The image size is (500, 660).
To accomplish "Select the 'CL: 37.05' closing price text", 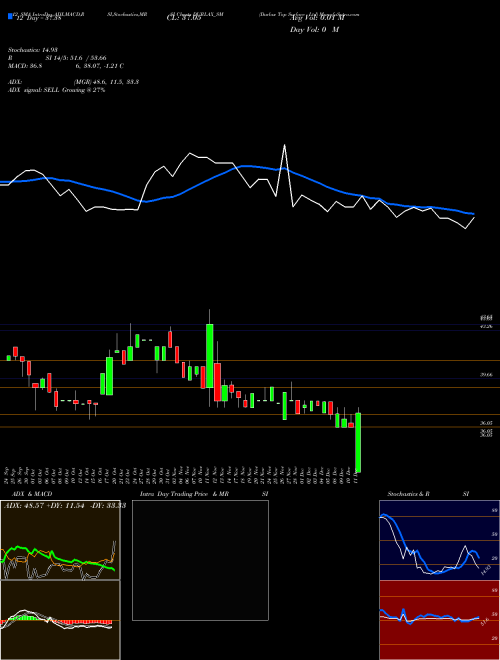I will point(184,19).
